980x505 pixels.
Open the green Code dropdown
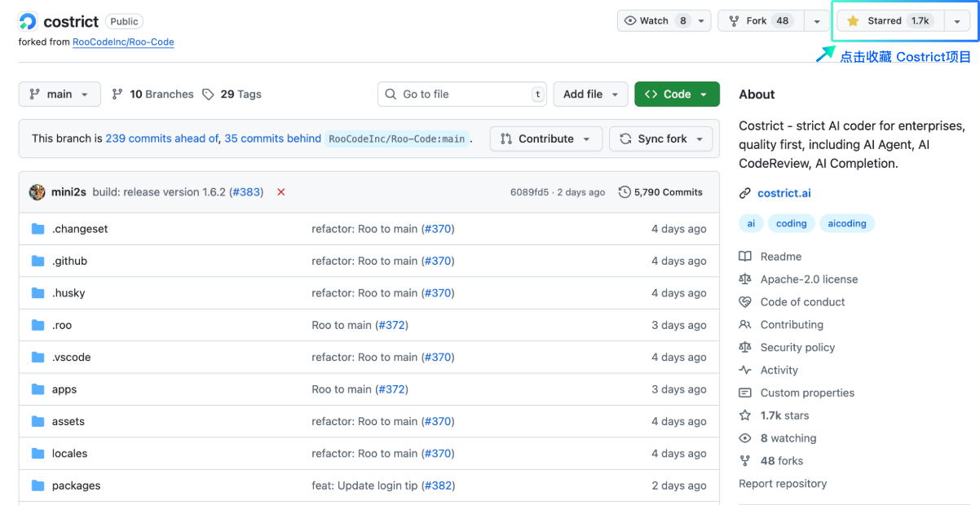[x=677, y=94]
